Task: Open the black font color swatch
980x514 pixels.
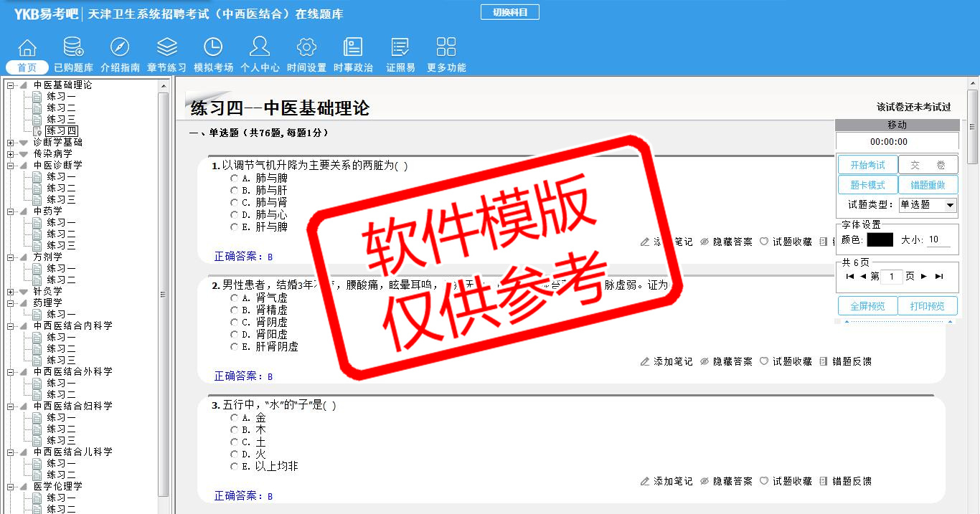Action: 880,239
